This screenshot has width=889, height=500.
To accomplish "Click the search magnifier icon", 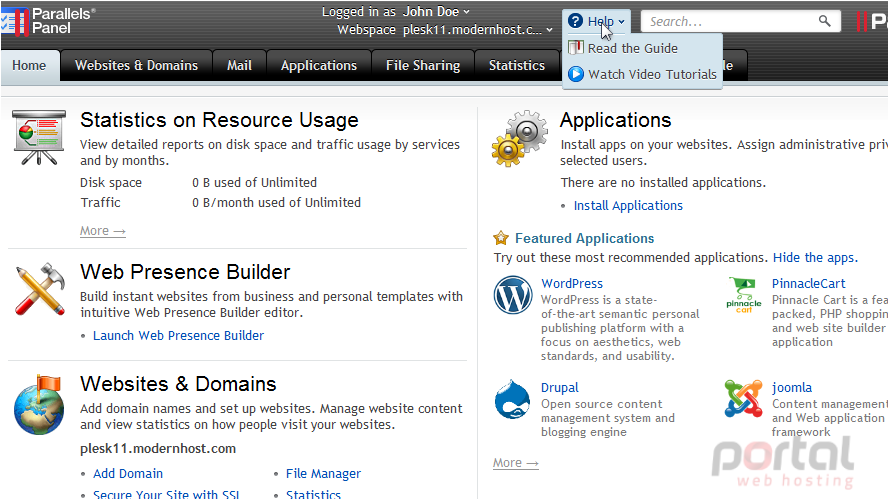I will (824, 22).
